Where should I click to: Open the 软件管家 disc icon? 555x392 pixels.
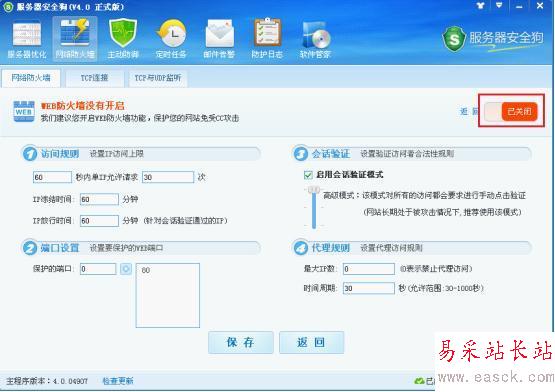[315, 40]
